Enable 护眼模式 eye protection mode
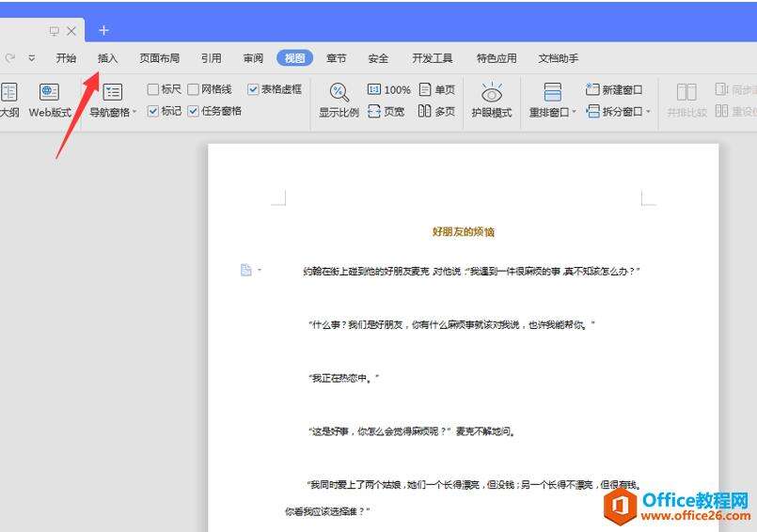The image size is (757, 532). (x=491, y=100)
